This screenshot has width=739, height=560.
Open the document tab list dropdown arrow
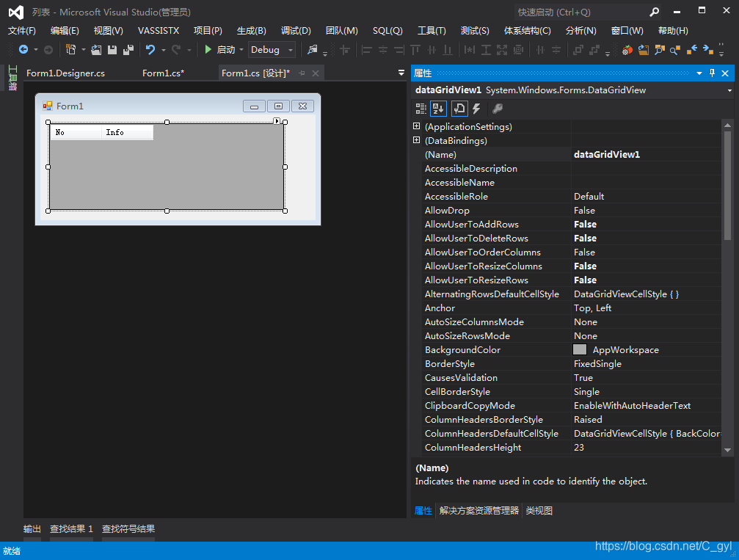pyautogui.click(x=401, y=73)
